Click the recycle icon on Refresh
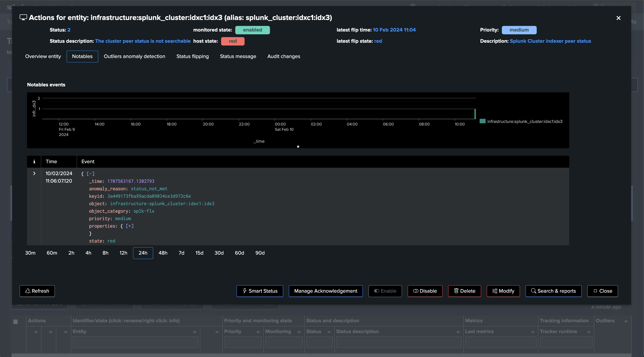Image resolution: width=644 pixels, height=357 pixels. pyautogui.click(x=28, y=291)
